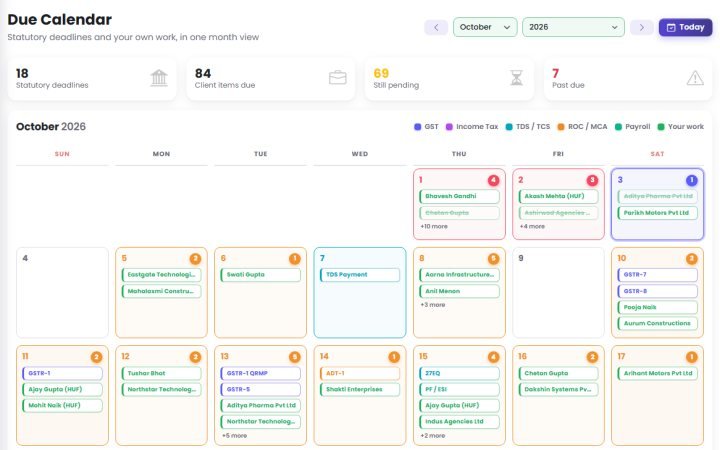Open Akash Mehta (HUF) item
The height and width of the screenshot is (450, 720).
pos(558,197)
